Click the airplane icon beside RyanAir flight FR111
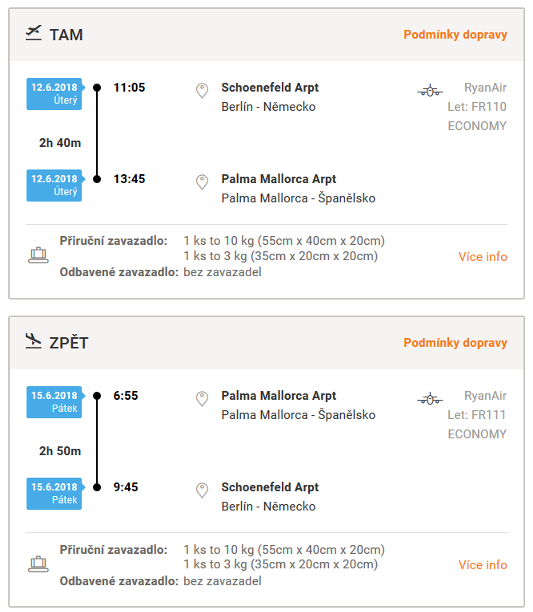The image size is (533, 612). click(430, 399)
